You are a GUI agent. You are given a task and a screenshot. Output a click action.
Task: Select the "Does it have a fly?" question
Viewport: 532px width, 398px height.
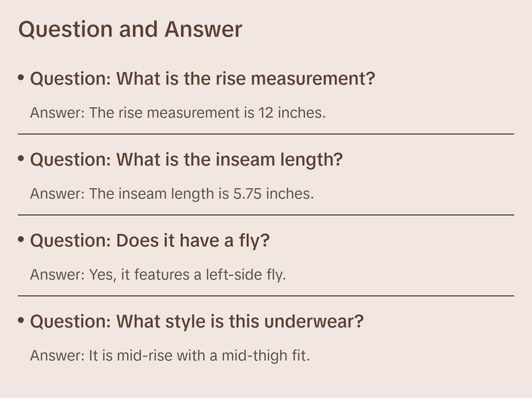pos(150,241)
